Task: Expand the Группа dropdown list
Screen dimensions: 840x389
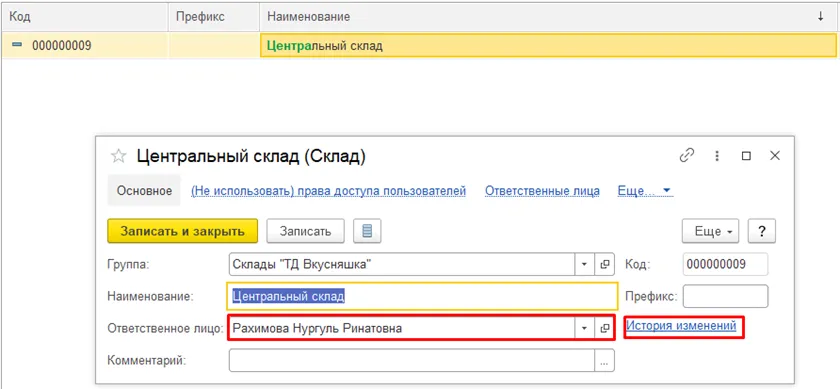Action: click(x=585, y=264)
